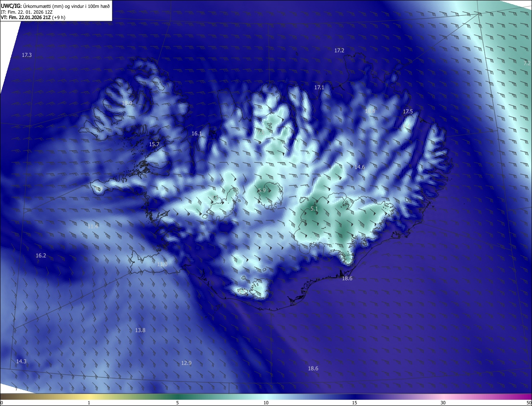
Task: Select the initial time line 'IT: Fim. 22. 01. 2026 12Z'
Action: tap(27, 12)
